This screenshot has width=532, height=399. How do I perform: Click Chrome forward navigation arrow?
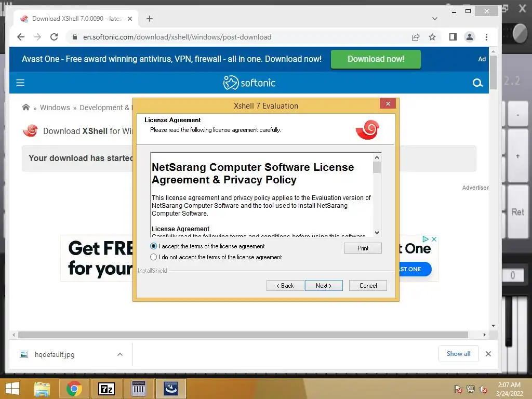[37, 37]
